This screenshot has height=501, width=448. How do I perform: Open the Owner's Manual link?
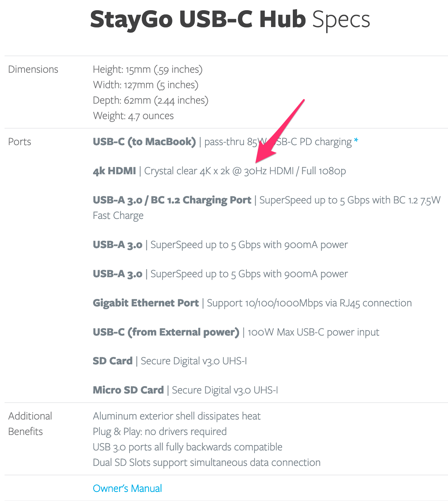tap(127, 488)
